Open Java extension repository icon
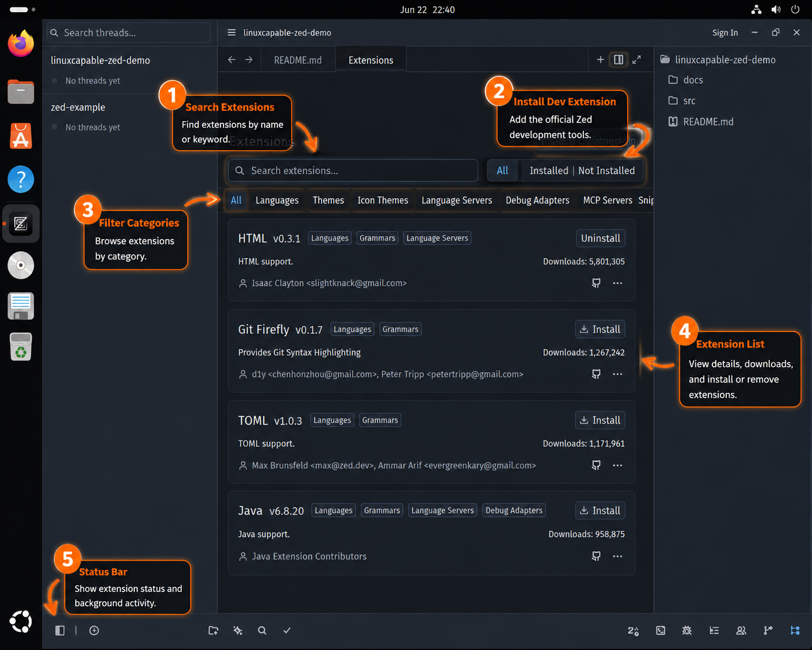The width and height of the screenshot is (812, 650). pyautogui.click(x=596, y=556)
